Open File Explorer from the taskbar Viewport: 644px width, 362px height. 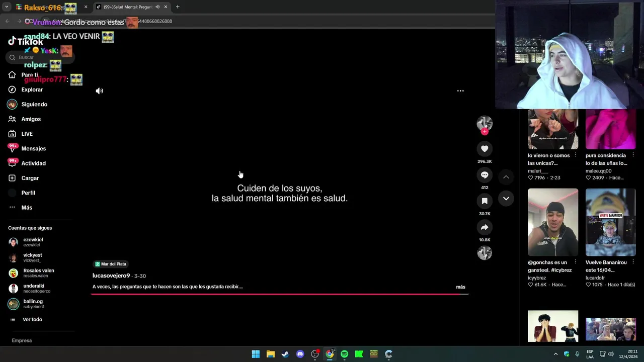coord(270,354)
